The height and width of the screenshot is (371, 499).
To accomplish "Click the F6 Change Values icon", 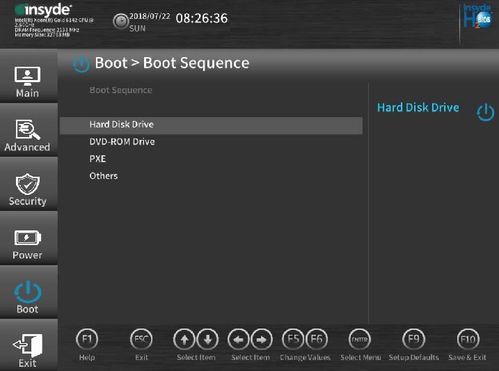I will (x=317, y=340).
